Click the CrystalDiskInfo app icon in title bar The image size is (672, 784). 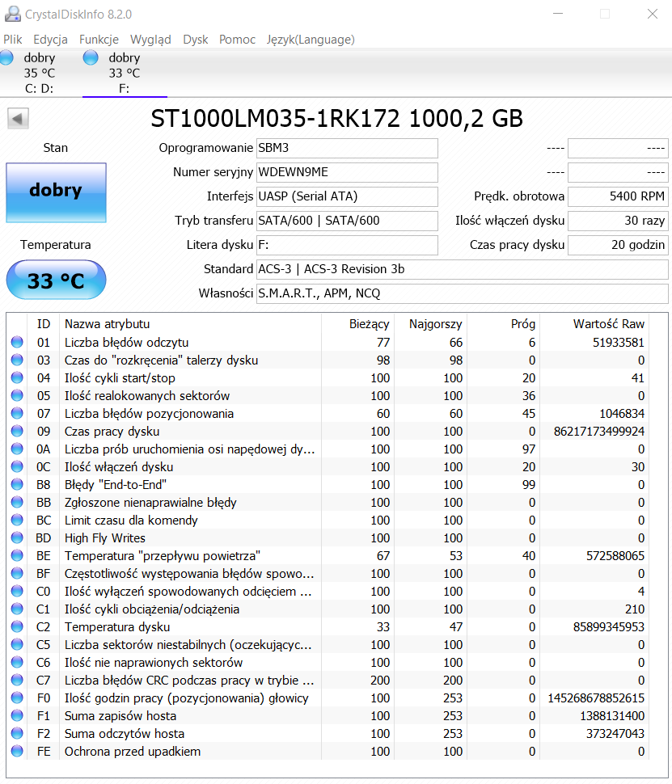pyautogui.click(x=12, y=14)
